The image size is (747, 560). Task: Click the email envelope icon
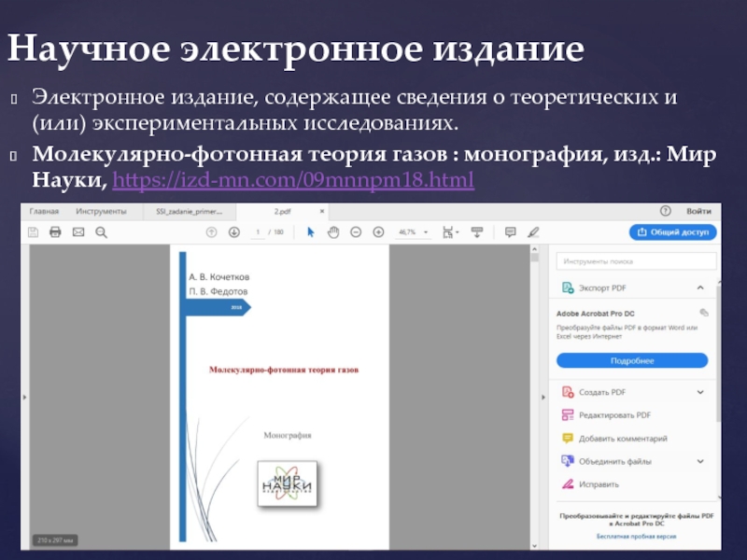click(x=78, y=231)
